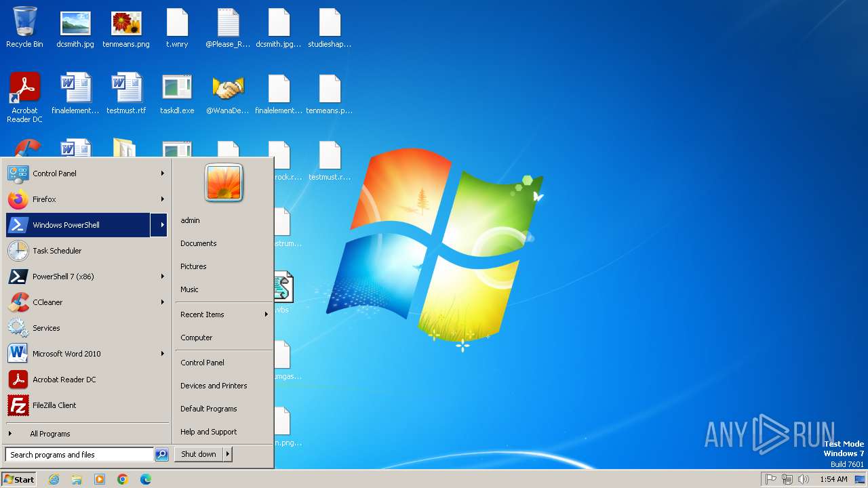Open Acrobat Reader DC in Start menu
Image resolution: width=868 pixels, height=488 pixels.
(x=87, y=380)
